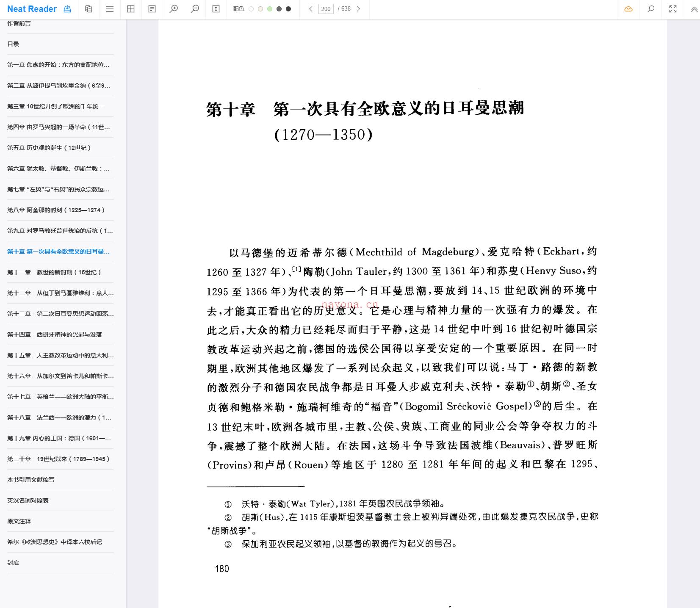Screen dimensions: 700x608
Task: Select highlighted 第十章 chapter entry
Action: [x=60, y=251]
